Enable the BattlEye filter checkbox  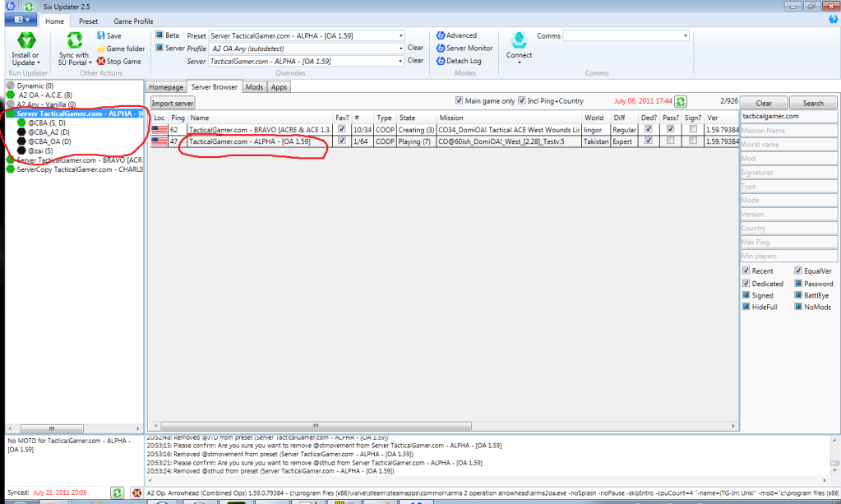pos(798,295)
